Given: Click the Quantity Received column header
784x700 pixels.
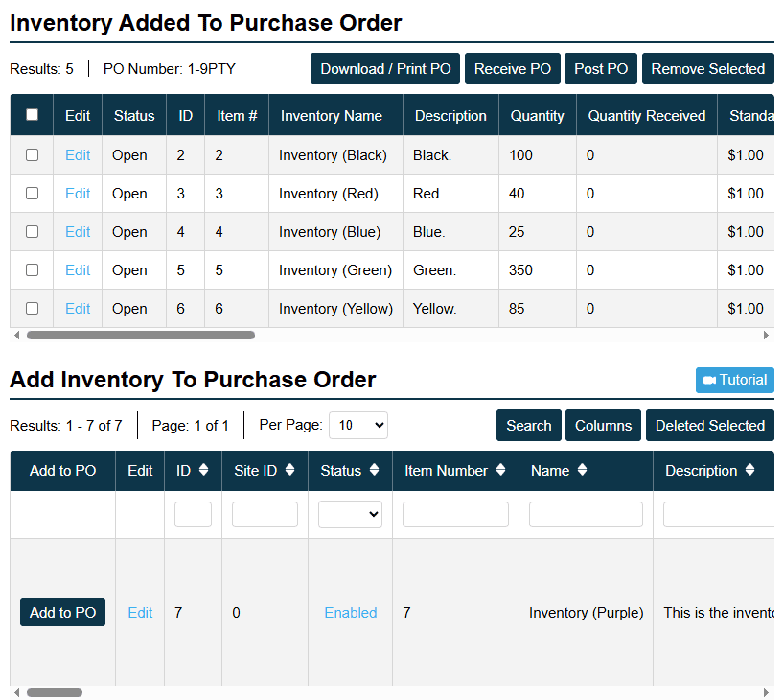Looking at the screenshot, I should click(x=647, y=116).
